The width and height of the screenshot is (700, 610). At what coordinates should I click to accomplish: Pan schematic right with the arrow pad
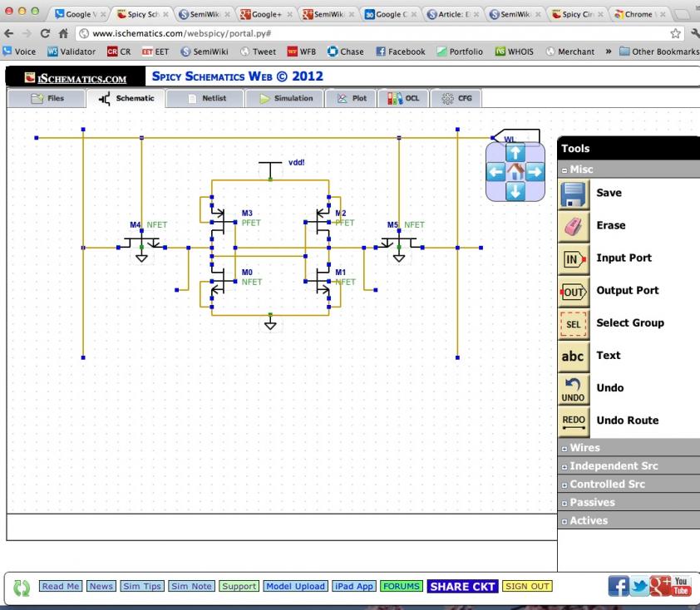tap(535, 172)
